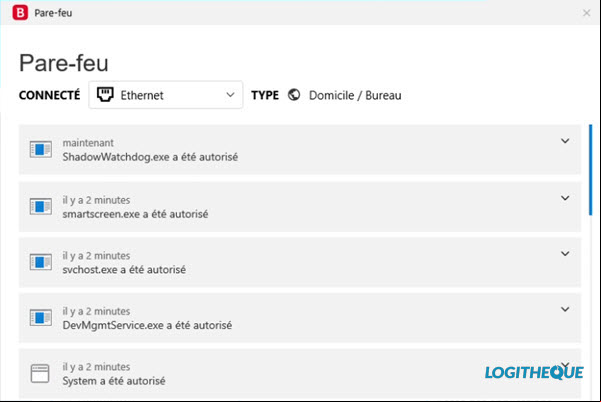
Task: Expand the DevMgmtService.exe entry chevron
Action: tap(565, 309)
